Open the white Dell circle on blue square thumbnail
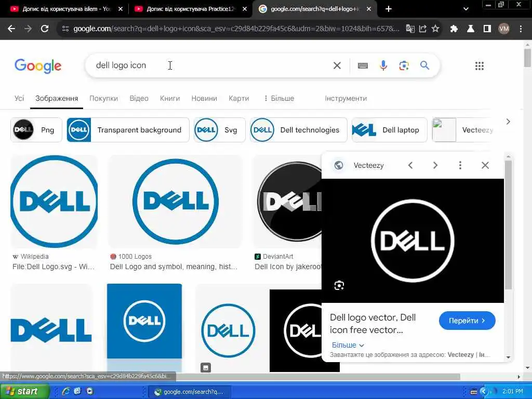Screen dimensions: 532x399 [x=144, y=321]
